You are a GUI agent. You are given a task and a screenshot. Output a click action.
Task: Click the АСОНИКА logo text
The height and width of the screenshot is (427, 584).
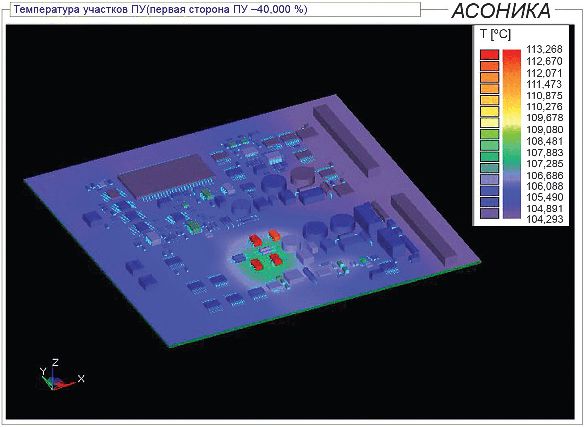(x=501, y=11)
